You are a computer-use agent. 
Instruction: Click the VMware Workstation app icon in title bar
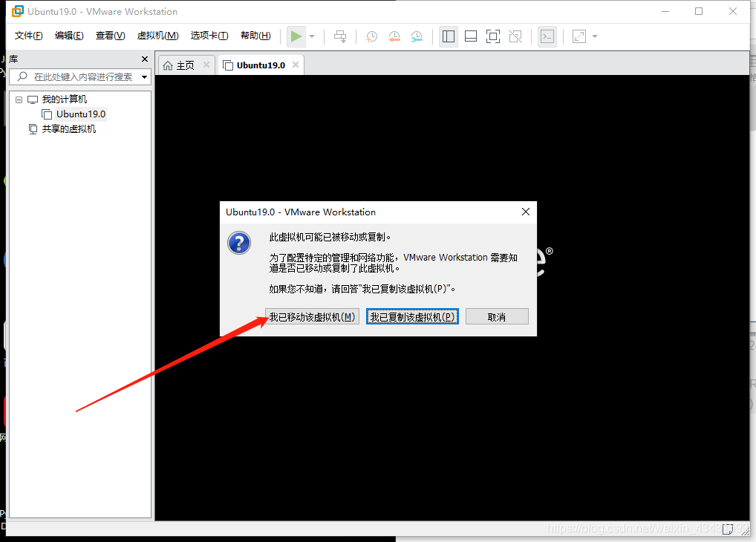click(18, 11)
